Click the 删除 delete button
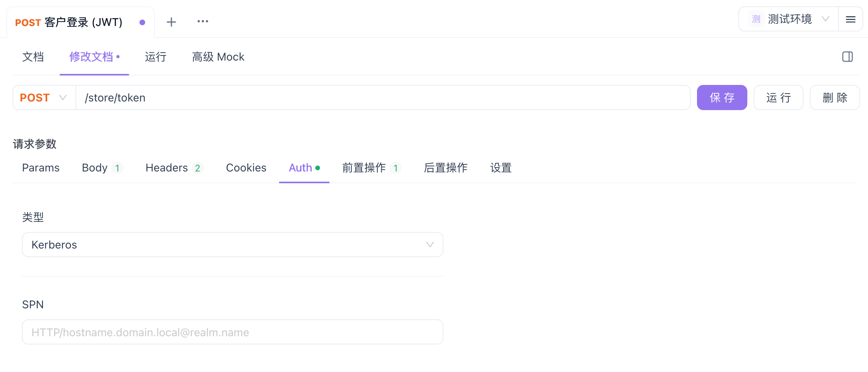This screenshot has width=868, height=372. [x=834, y=97]
